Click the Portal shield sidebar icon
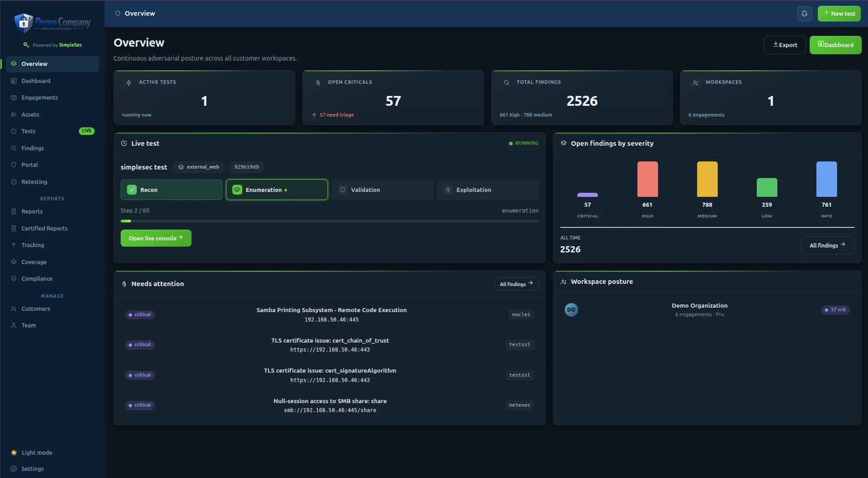868x478 pixels. 13,165
